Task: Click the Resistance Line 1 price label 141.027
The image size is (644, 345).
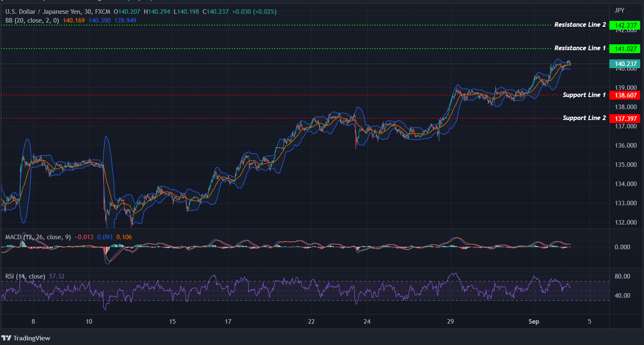Action: point(625,49)
